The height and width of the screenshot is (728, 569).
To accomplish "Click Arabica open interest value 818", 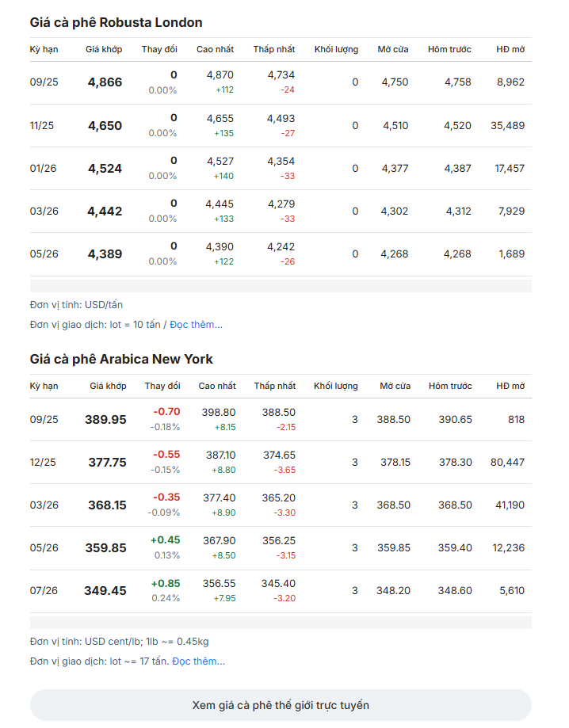I will [516, 419].
